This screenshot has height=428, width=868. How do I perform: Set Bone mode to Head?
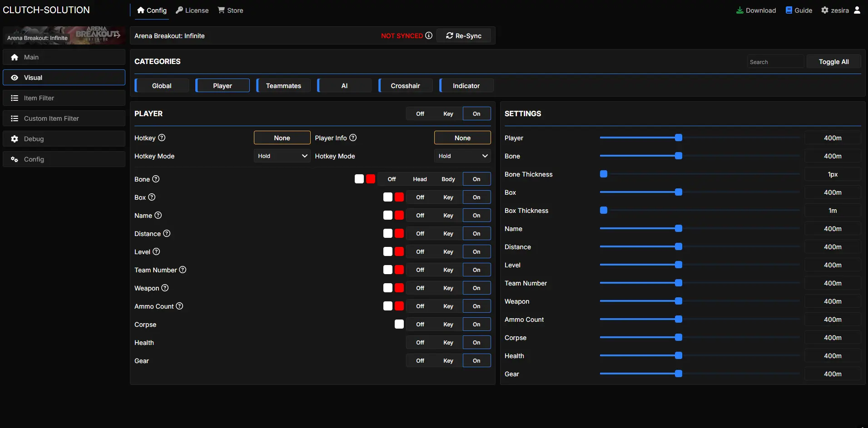click(x=420, y=179)
